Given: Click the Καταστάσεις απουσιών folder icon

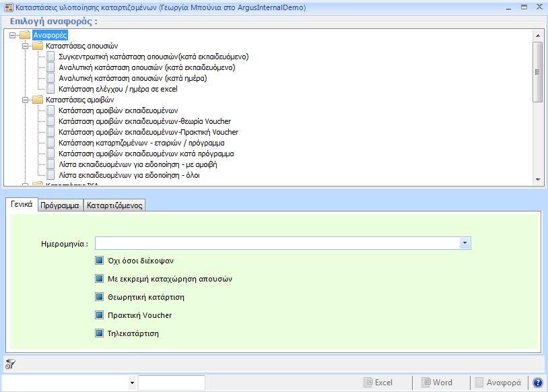Looking at the screenshot, I should pos(38,46).
